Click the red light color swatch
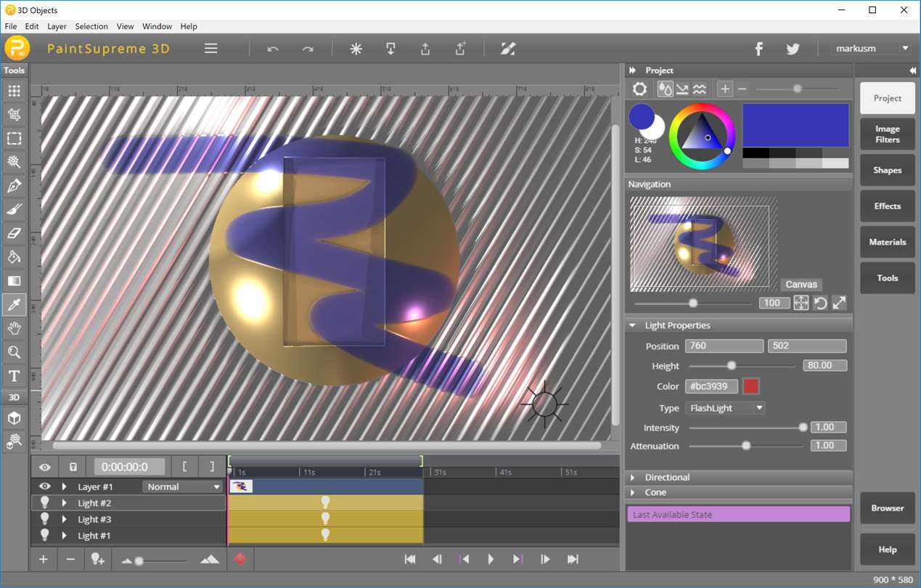 click(x=751, y=386)
